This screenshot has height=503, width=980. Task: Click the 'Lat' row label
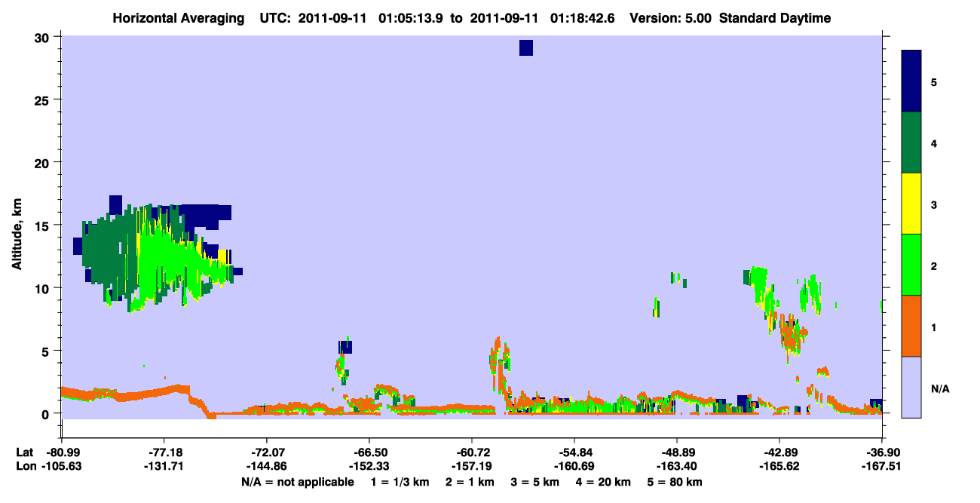point(24,452)
